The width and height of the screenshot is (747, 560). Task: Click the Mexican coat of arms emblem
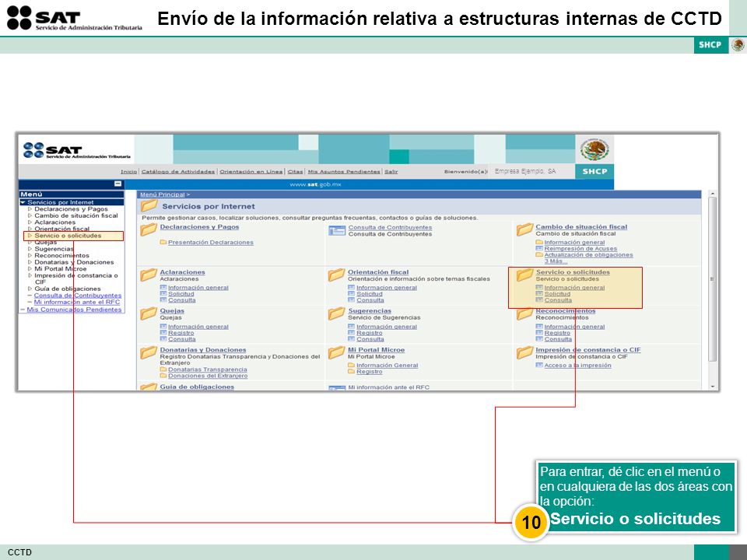click(x=594, y=149)
